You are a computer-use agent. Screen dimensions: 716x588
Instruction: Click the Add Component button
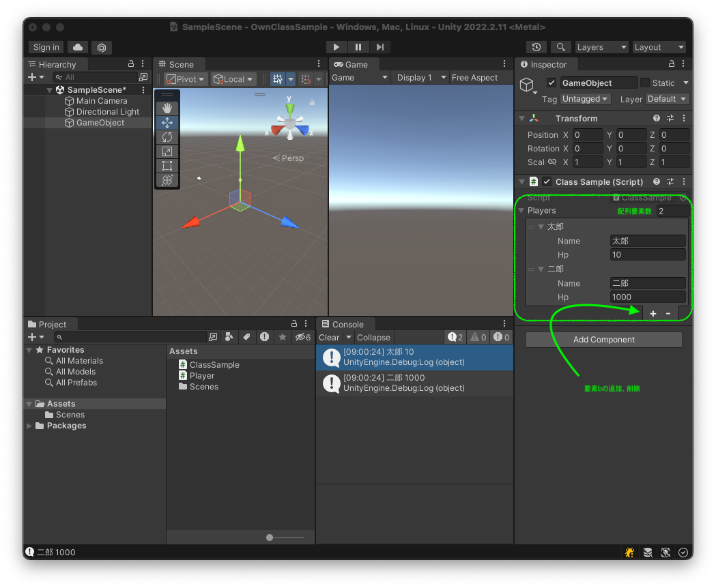click(x=603, y=339)
